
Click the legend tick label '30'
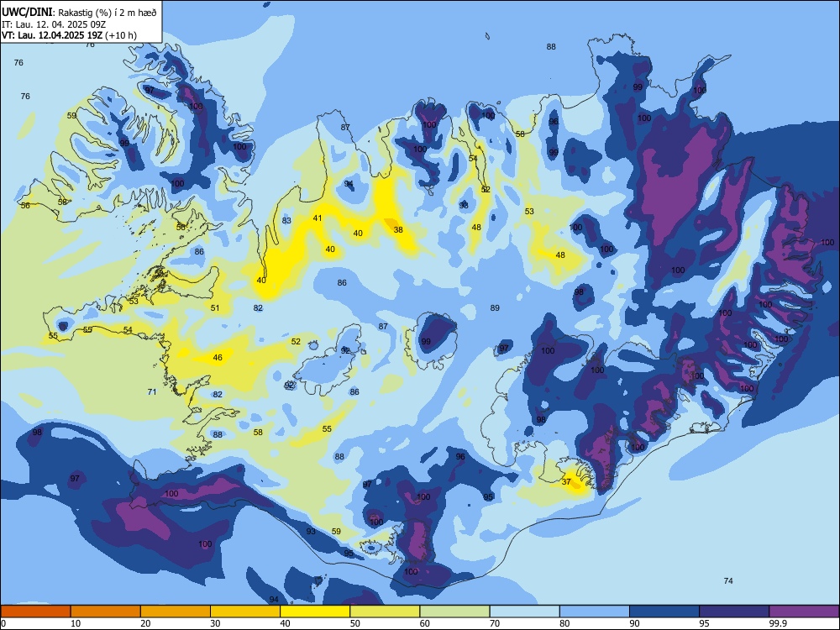[215, 623]
